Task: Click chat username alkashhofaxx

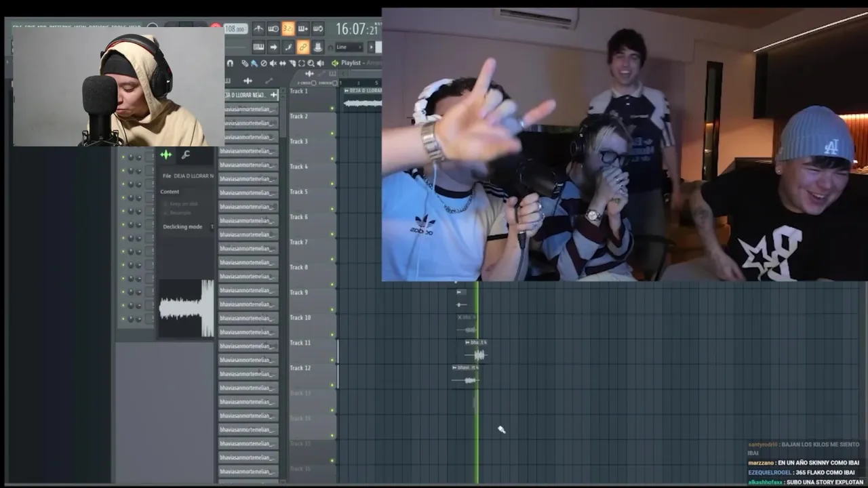Action: tap(766, 482)
